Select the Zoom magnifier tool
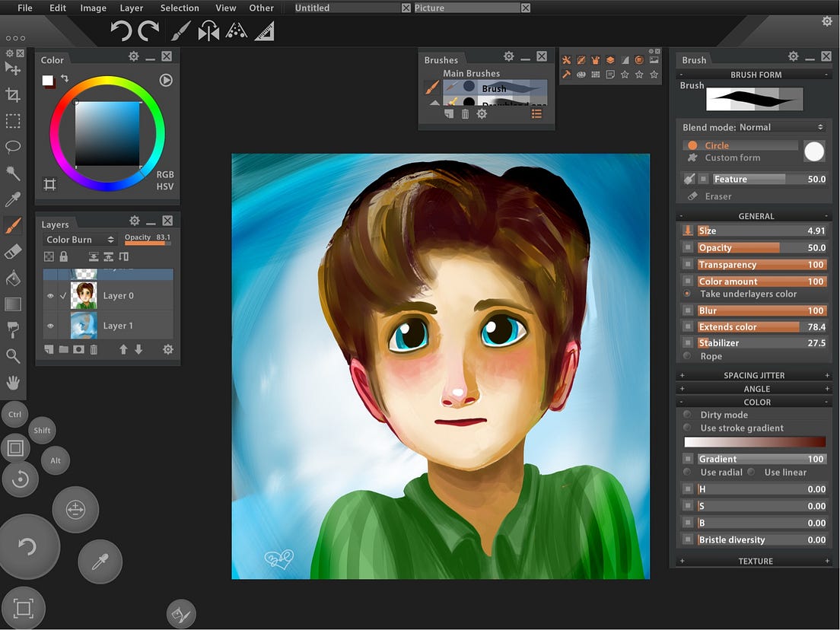Image resolution: width=840 pixels, height=630 pixels. pyautogui.click(x=13, y=356)
